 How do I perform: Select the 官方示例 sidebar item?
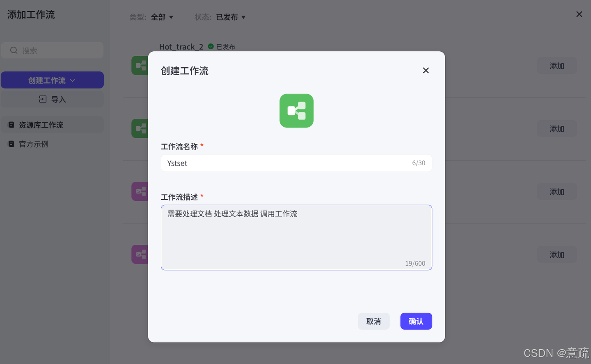point(52,144)
